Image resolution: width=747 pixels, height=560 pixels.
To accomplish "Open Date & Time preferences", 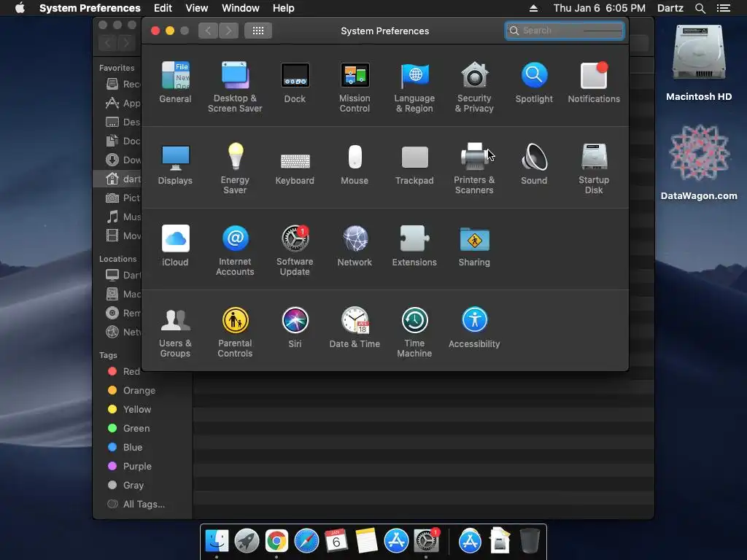I will (x=355, y=327).
